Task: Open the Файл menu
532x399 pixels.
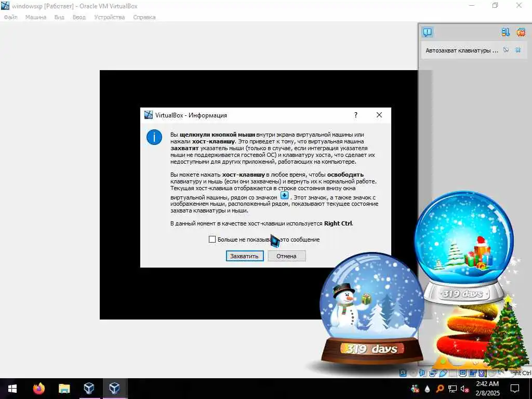Action: pos(10,17)
